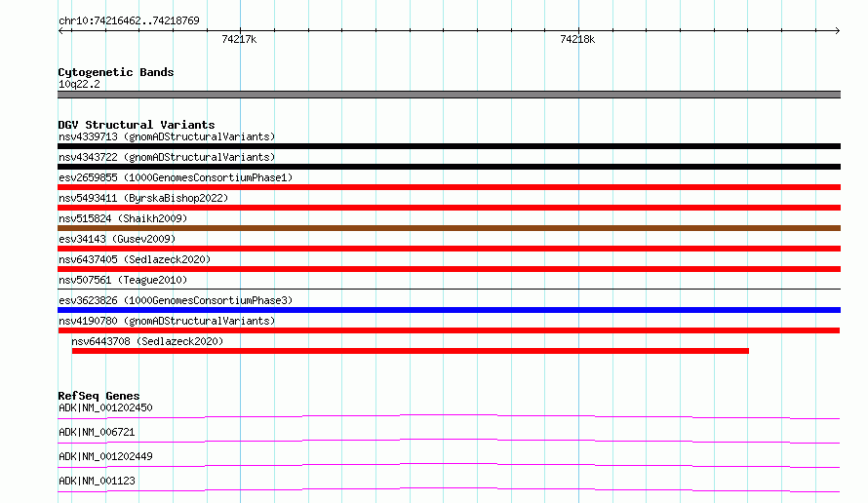Open the esv34143 Gusev2009 label

tap(117, 239)
